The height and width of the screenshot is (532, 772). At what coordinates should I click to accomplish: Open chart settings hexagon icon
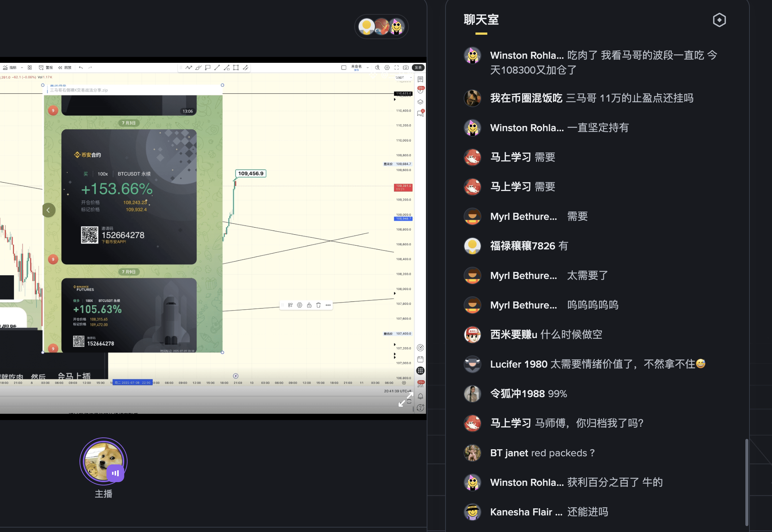click(387, 68)
